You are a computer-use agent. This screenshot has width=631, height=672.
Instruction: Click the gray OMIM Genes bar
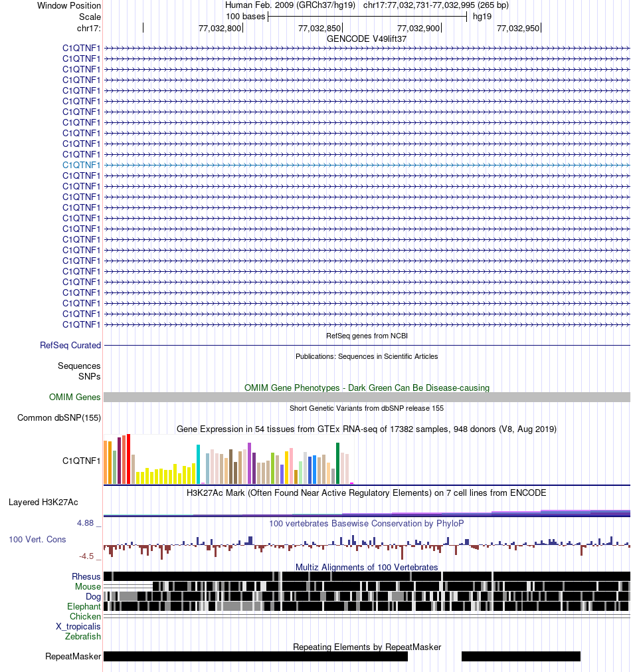point(367,397)
